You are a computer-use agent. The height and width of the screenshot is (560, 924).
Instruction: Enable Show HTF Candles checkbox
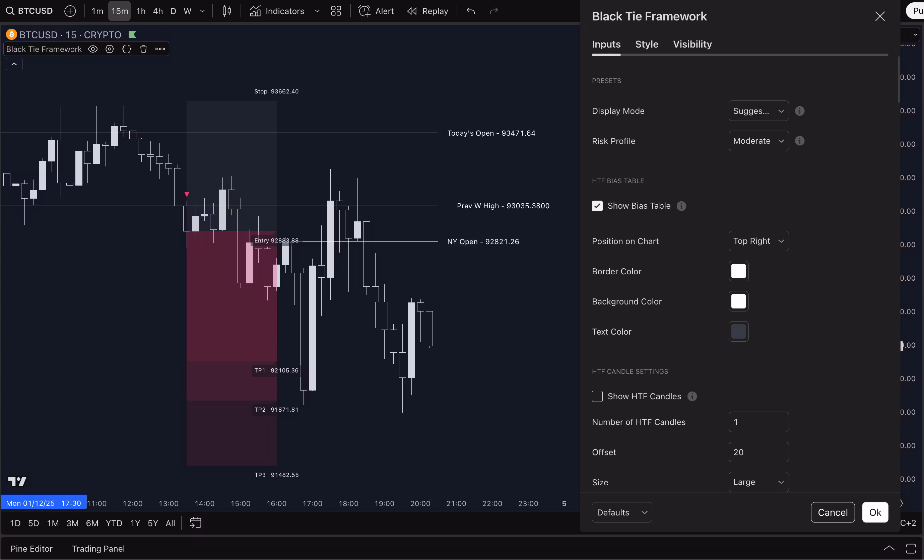tap(597, 396)
